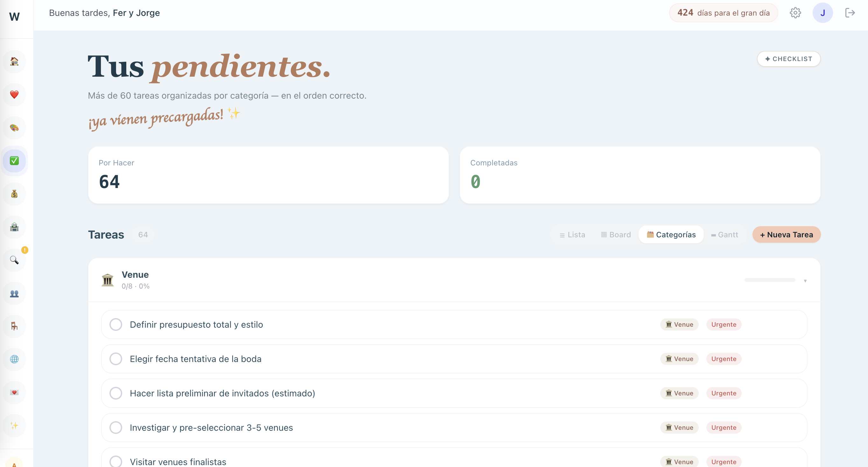Click the logout arrow icon

tap(850, 13)
